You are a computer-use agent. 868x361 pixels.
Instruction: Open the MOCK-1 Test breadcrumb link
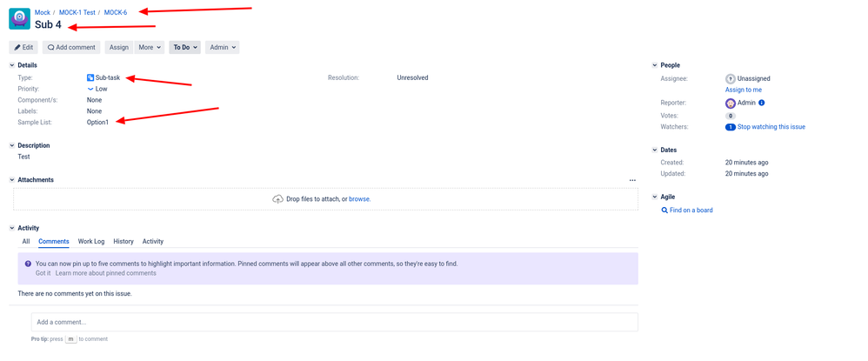click(x=77, y=12)
